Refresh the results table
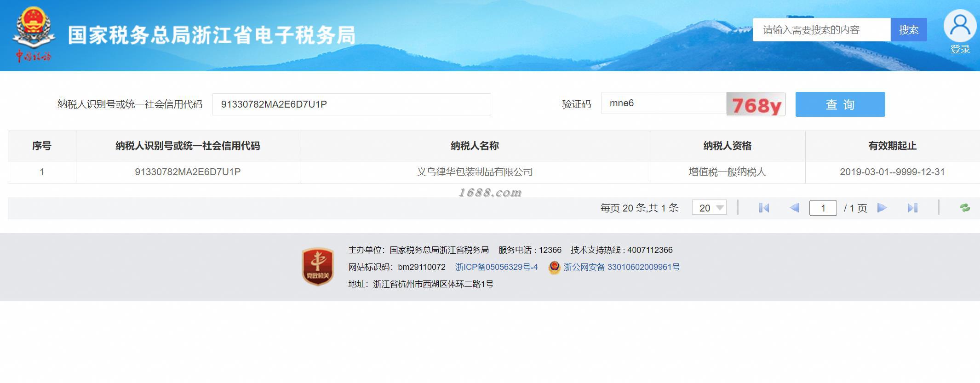 [965, 208]
